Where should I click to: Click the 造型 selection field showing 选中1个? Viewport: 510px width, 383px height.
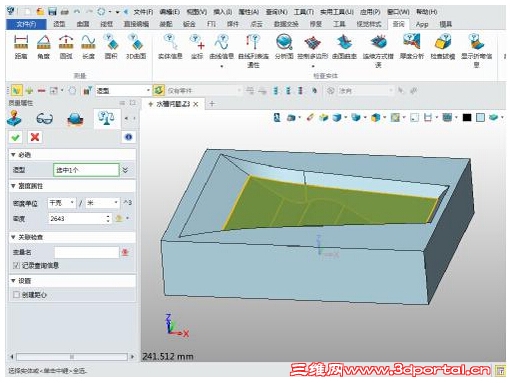(x=86, y=170)
